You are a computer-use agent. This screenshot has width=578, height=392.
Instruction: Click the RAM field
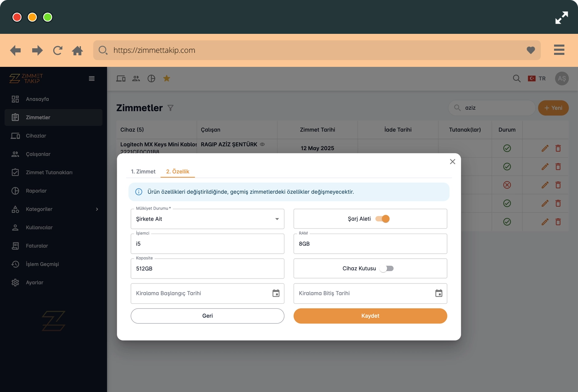coord(370,244)
